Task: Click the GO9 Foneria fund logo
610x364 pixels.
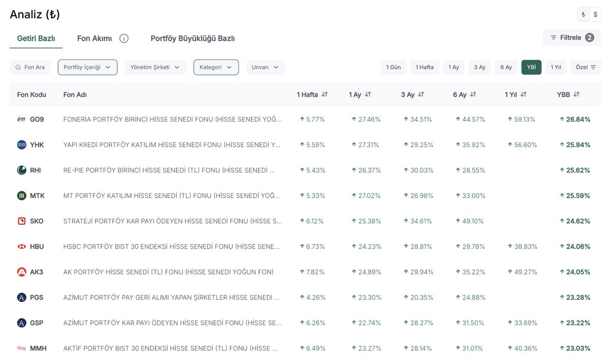Action: pos(21,119)
